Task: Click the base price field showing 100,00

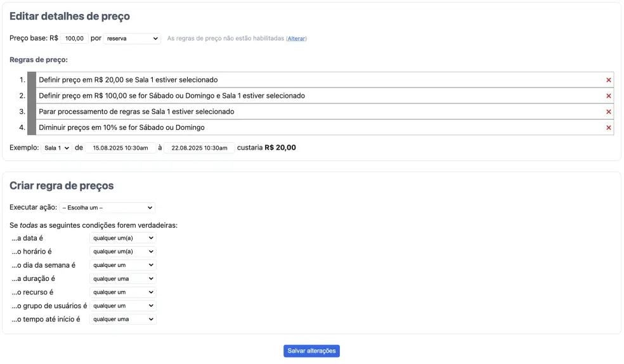Action: tap(74, 39)
